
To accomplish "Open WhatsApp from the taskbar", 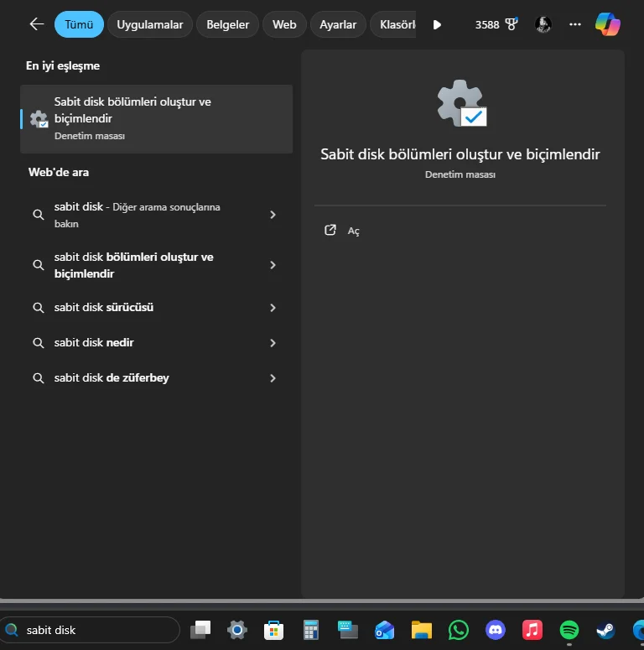I will point(459,630).
